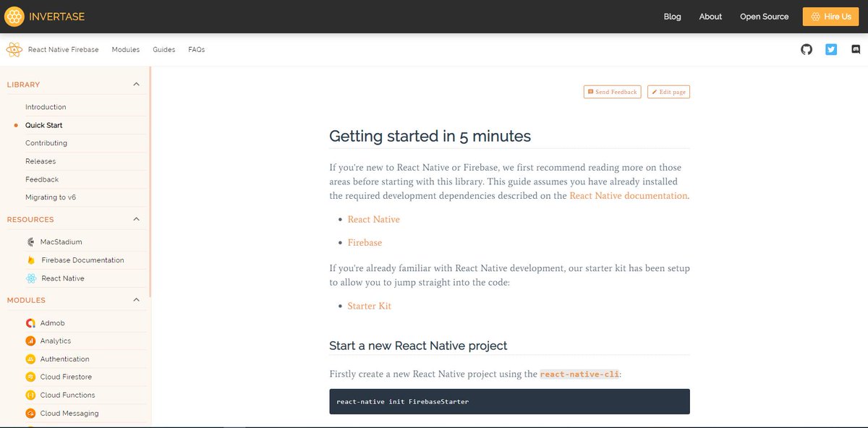Click the MacStadium icon in Resources
868x428 pixels.
(x=30, y=242)
